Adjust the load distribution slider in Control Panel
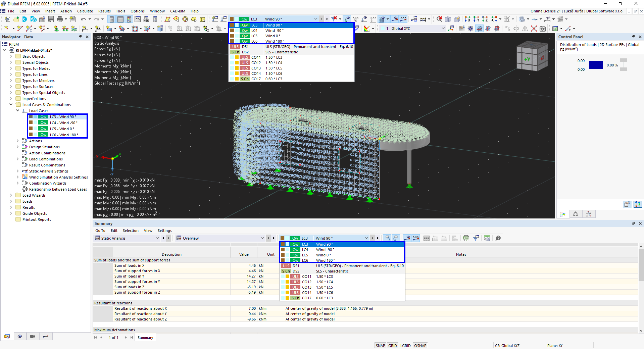The height and width of the screenshot is (349, 644). (x=624, y=65)
